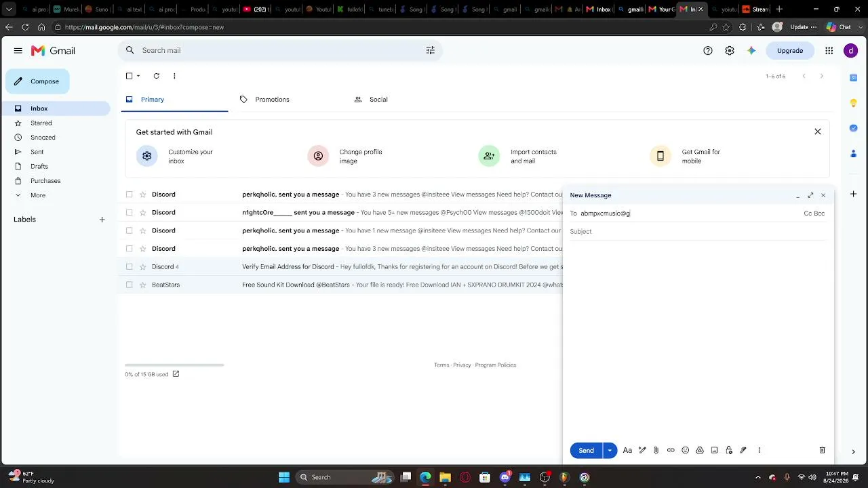Star the n1ghtc0re Discord message
This screenshot has height=488, width=868.
click(x=143, y=213)
